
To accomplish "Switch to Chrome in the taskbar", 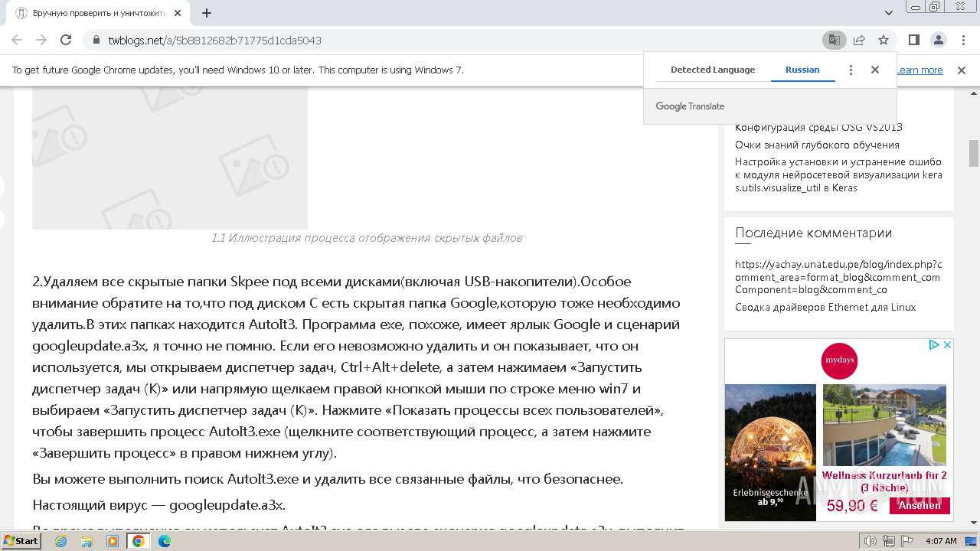I will pos(139,541).
